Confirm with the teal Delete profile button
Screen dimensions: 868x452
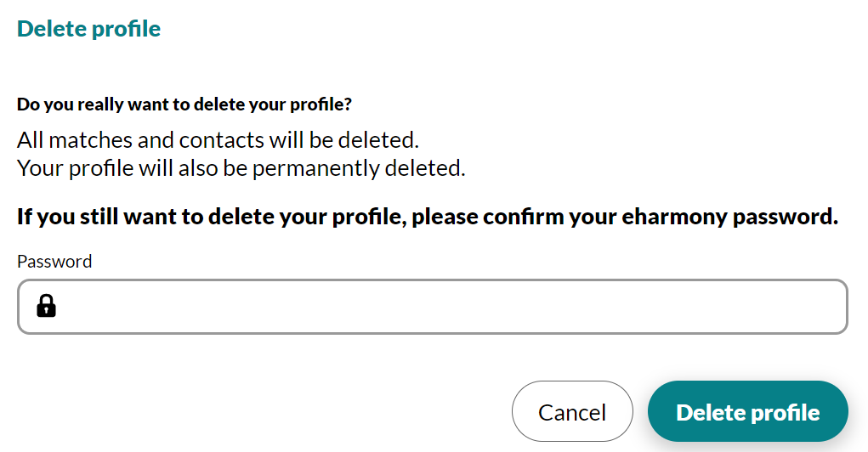click(747, 411)
